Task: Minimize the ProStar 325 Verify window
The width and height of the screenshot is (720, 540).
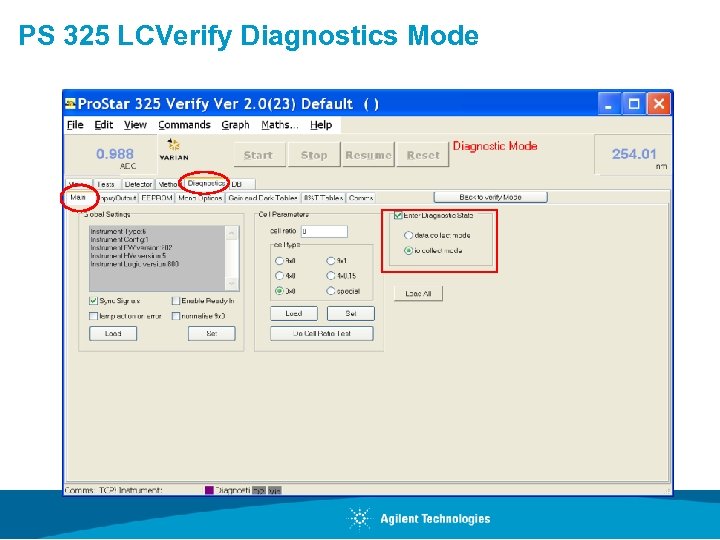Action: point(609,104)
